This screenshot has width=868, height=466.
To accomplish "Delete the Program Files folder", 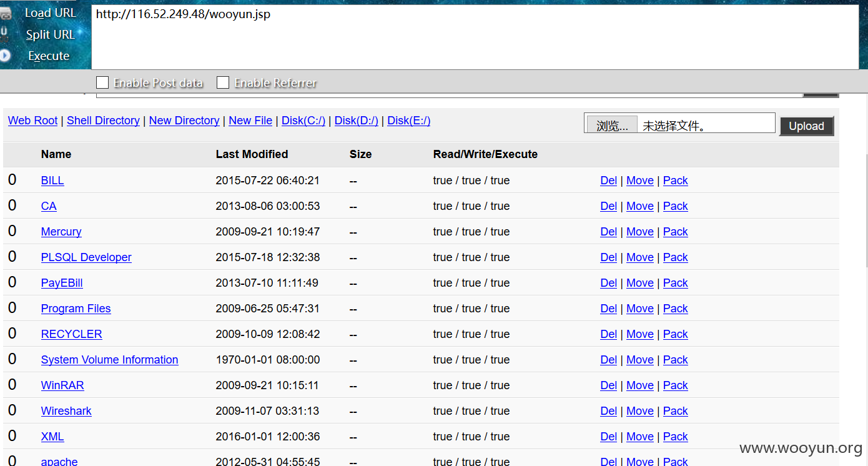I will (x=609, y=309).
